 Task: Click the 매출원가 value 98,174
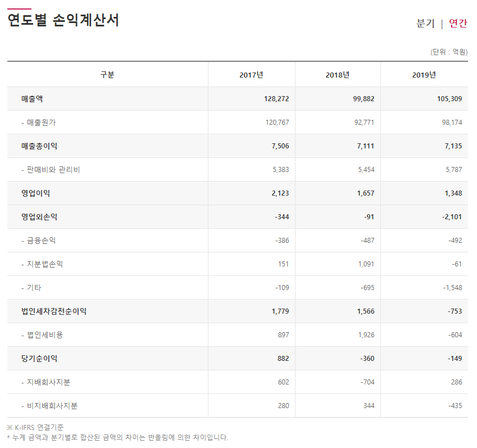pyautogui.click(x=452, y=123)
